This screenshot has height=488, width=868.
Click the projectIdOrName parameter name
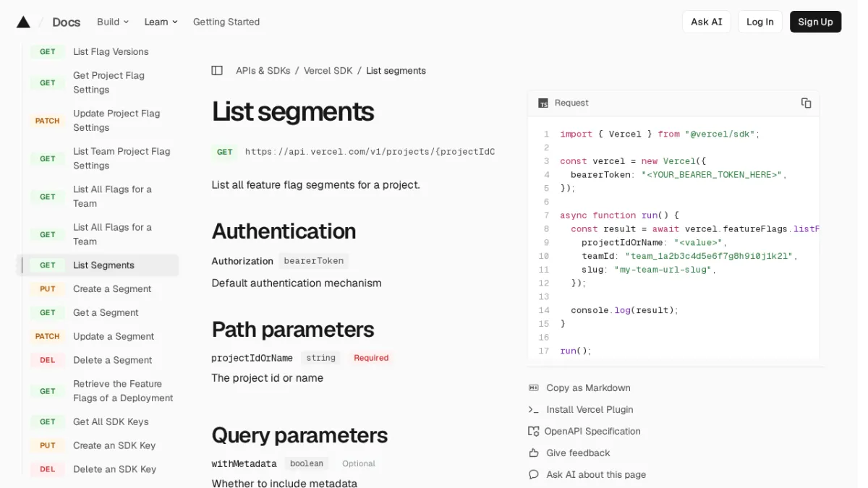coord(252,358)
